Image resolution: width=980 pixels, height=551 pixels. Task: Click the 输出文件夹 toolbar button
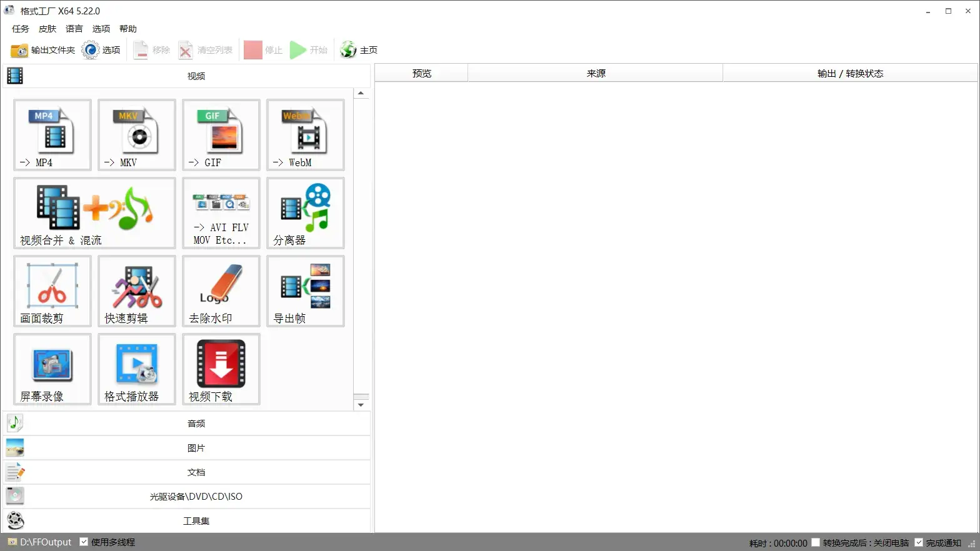pyautogui.click(x=42, y=50)
